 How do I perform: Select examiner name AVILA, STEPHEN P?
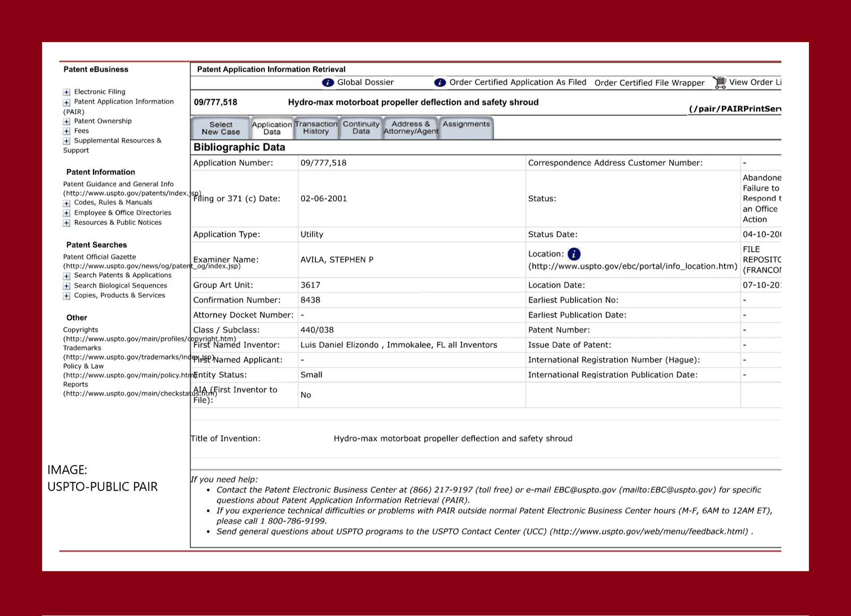click(337, 260)
